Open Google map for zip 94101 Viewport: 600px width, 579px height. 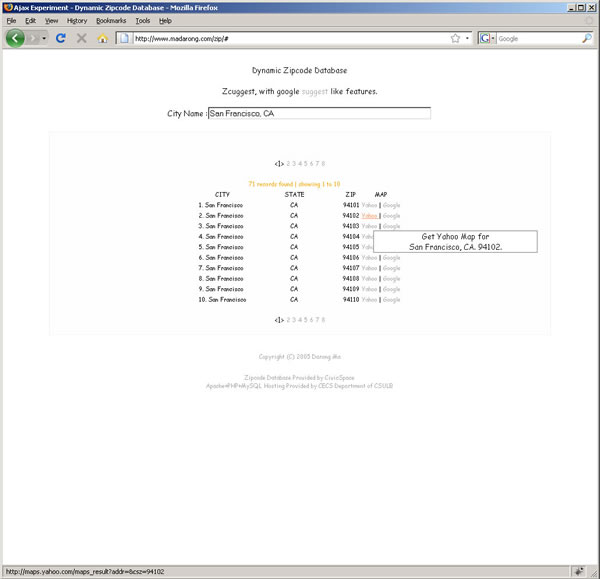pyautogui.click(x=391, y=205)
